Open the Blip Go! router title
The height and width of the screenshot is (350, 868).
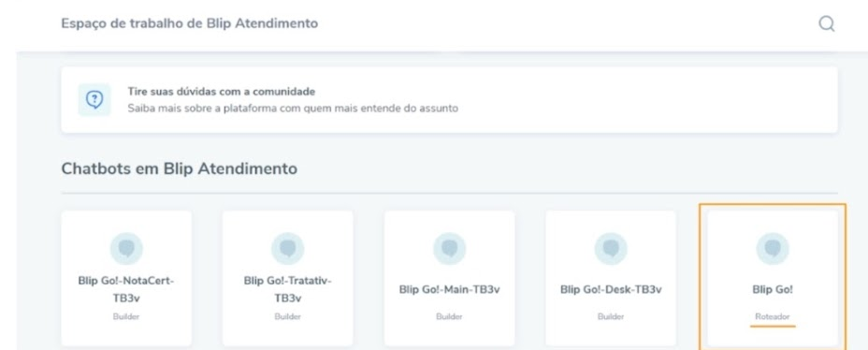pyautogui.click(x=773, y=289)
